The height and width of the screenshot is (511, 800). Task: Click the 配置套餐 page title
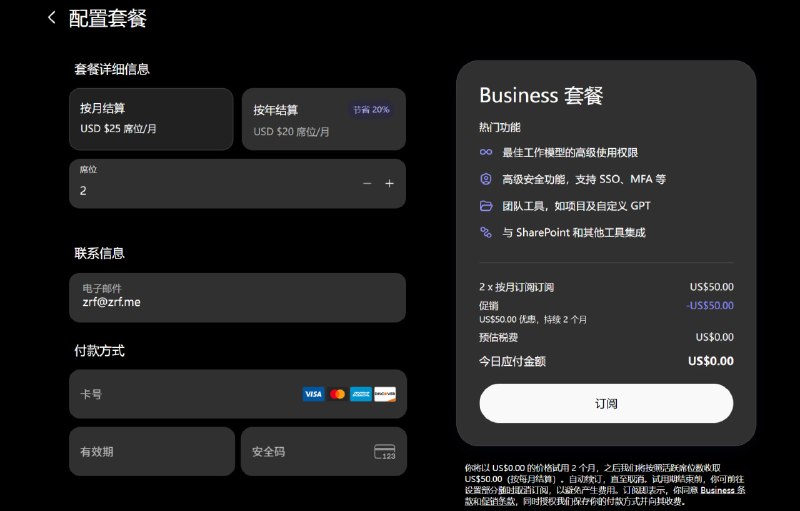[108, 18]
